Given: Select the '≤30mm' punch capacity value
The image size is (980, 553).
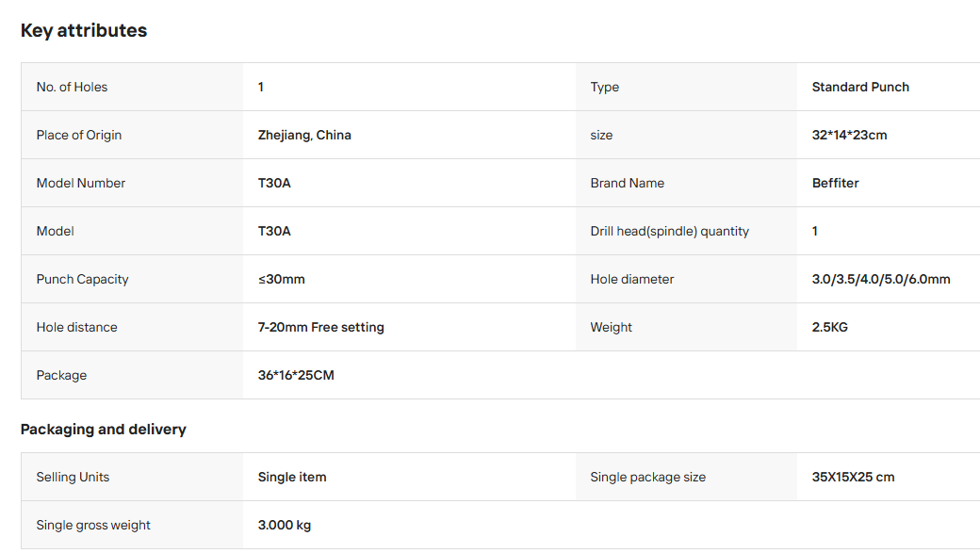Looking at the screenshot, I should click(x=281, y=279).
